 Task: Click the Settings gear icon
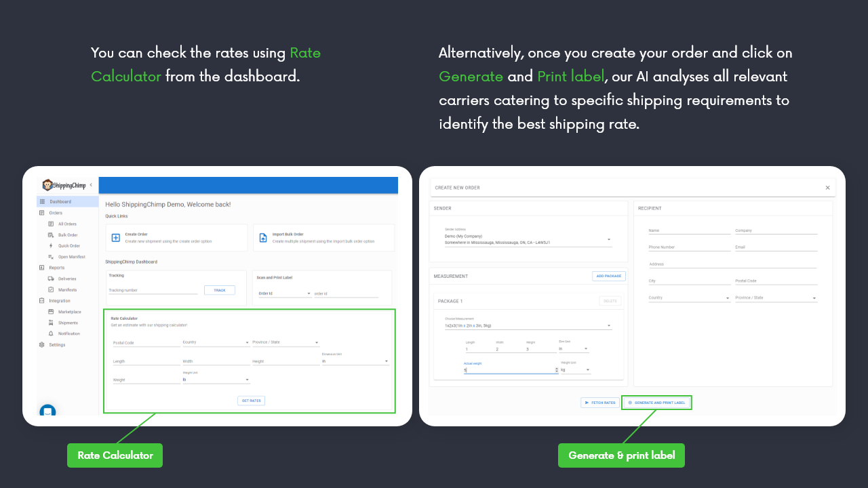coord(42,344)
